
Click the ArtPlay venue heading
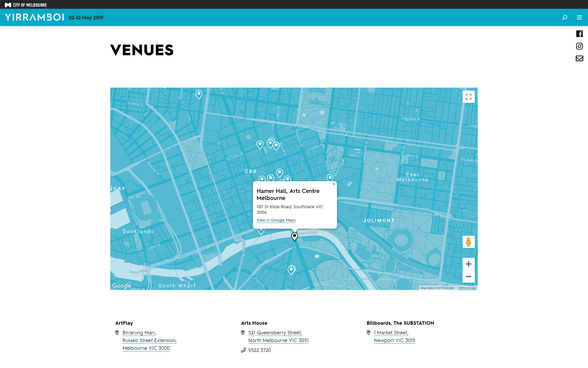tap(124, 323)
